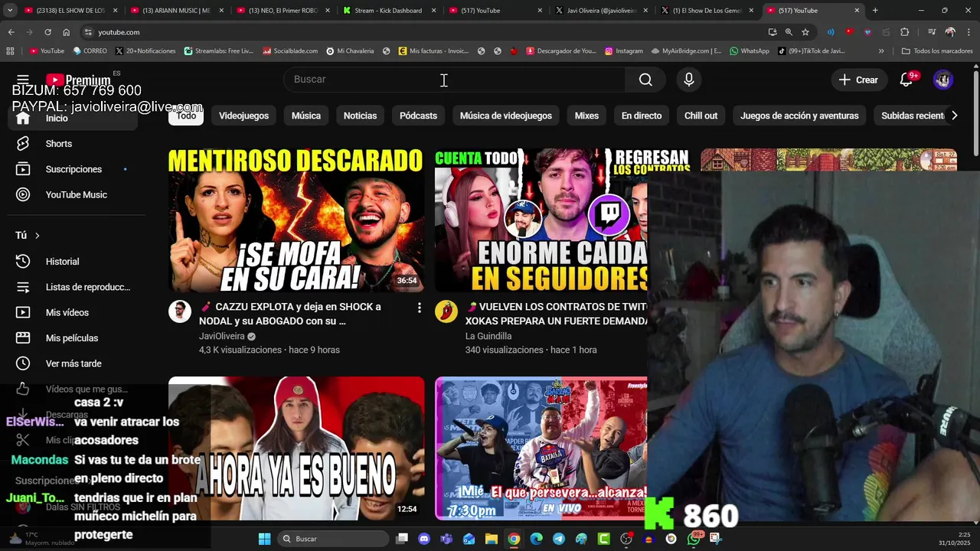
Task: Open Telegram from the taskbar
Action: (x=559, y=539)
